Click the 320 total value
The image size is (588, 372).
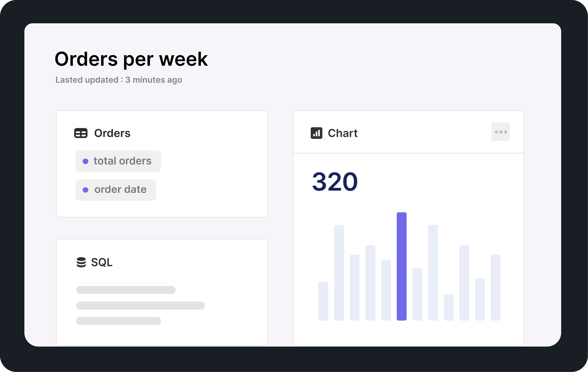coord(335,182)
